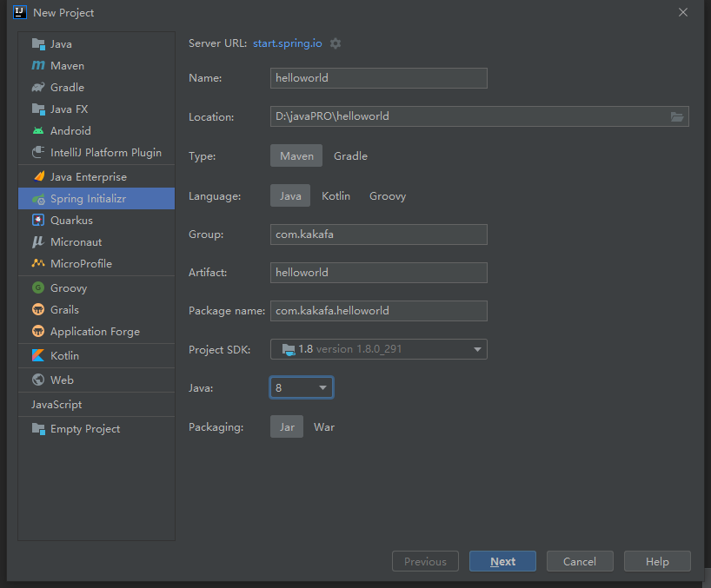Click the Maven 'm' icon in sidebar

(38, 66)
